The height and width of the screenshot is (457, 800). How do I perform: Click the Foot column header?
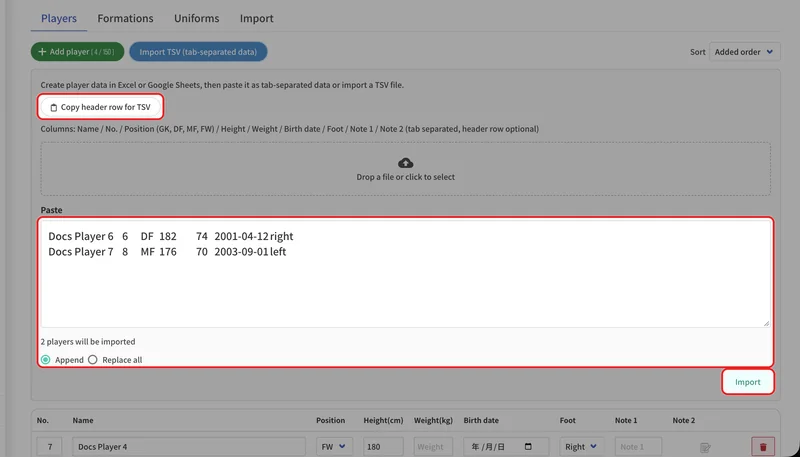567,420
